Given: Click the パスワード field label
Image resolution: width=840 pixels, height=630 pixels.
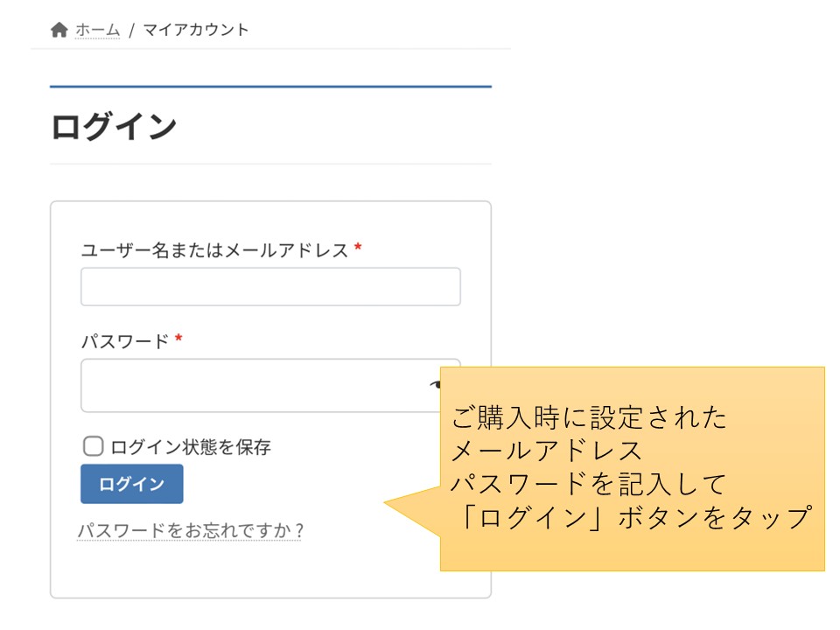Looking at the screenshot, I should coord(125,341).
